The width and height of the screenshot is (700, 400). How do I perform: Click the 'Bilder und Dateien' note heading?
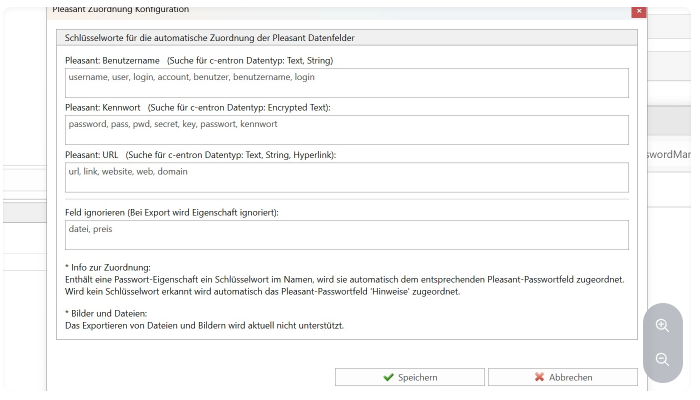pos(105,313)
